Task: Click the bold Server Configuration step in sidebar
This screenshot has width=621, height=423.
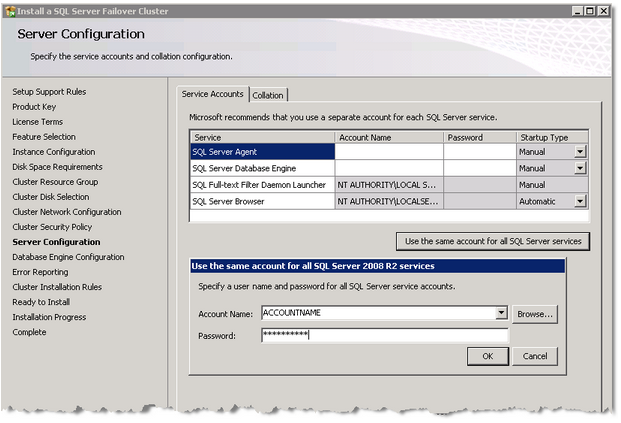Action: pos(56,242)
